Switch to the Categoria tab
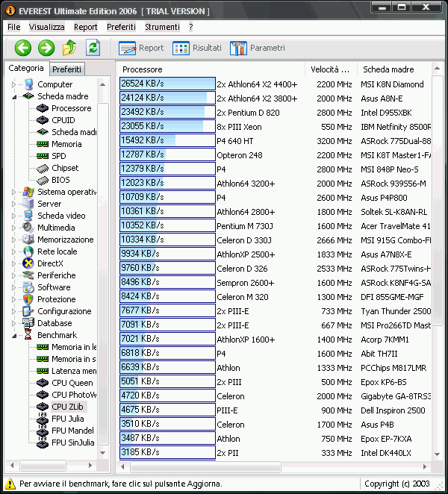448x494 pixels. (x=26, y=68)
